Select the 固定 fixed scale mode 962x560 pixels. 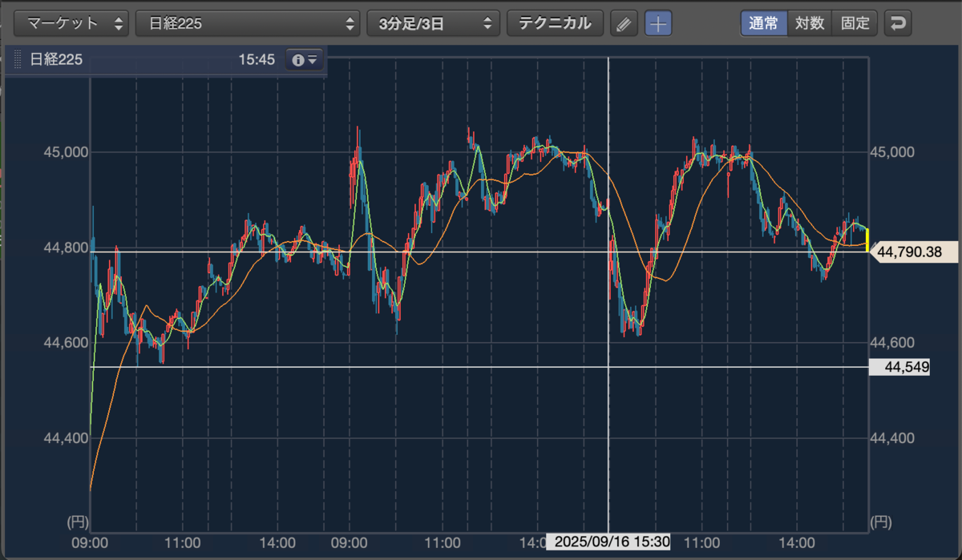[x=855, y=23]
